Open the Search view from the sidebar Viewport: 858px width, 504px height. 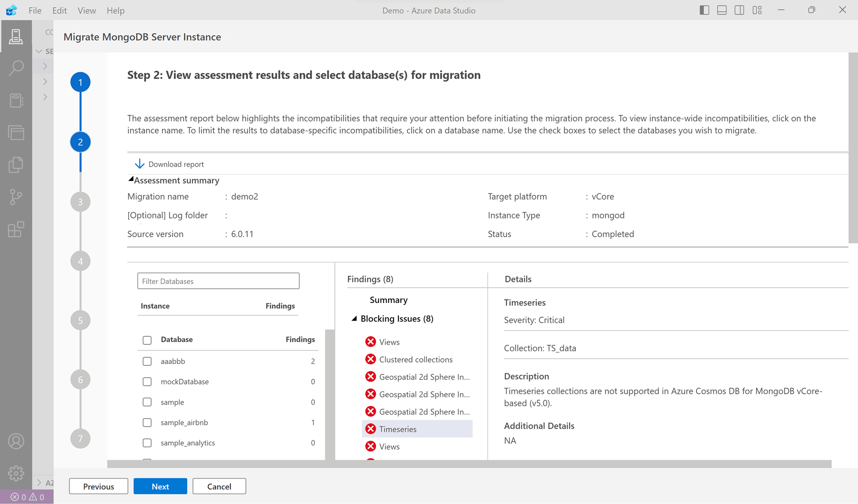click(x=16, y=68)
